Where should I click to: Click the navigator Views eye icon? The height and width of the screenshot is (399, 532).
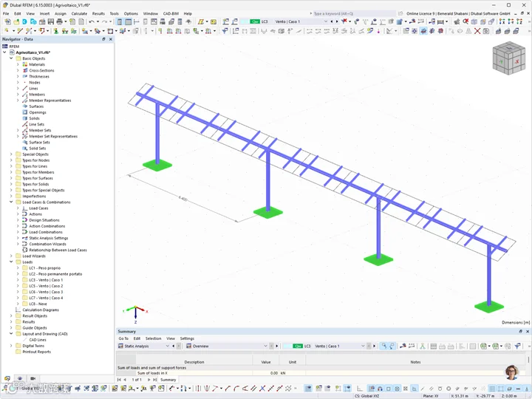click(x=20, y=378)
